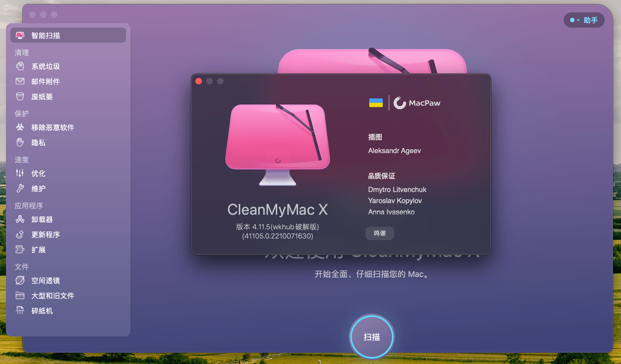Viewport: 621px width, 364px height.
Task: Click the Mail Attachments envelope icon
Action: tap(20, 81)
